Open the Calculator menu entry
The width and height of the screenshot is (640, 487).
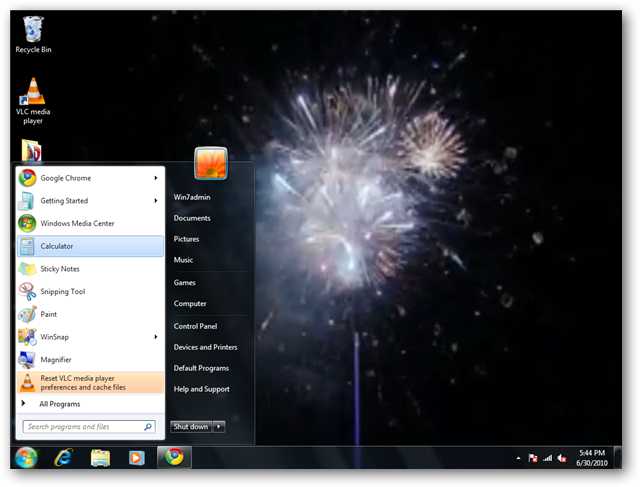coord(90,246)
